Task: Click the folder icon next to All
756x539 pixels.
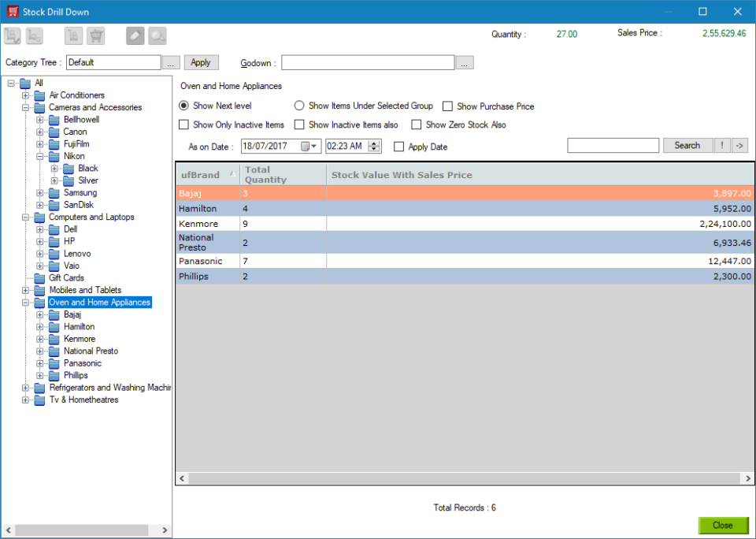Action: (x=25, y=84)
